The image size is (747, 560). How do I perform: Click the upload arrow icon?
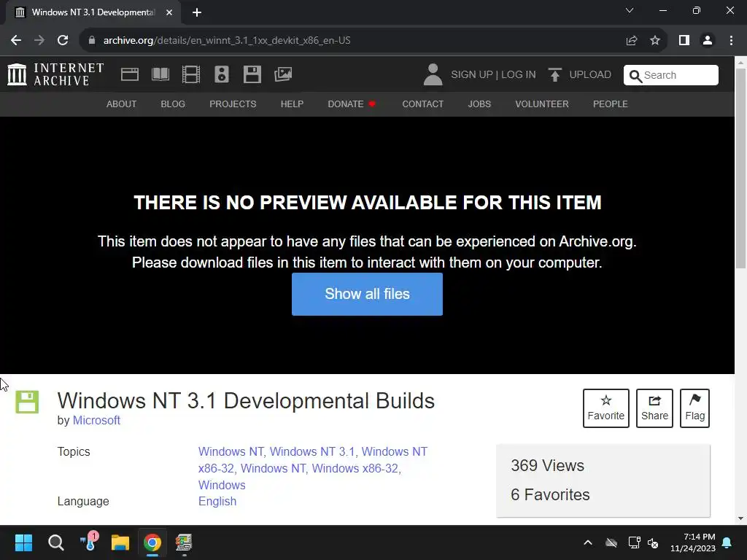click(554, 75)
